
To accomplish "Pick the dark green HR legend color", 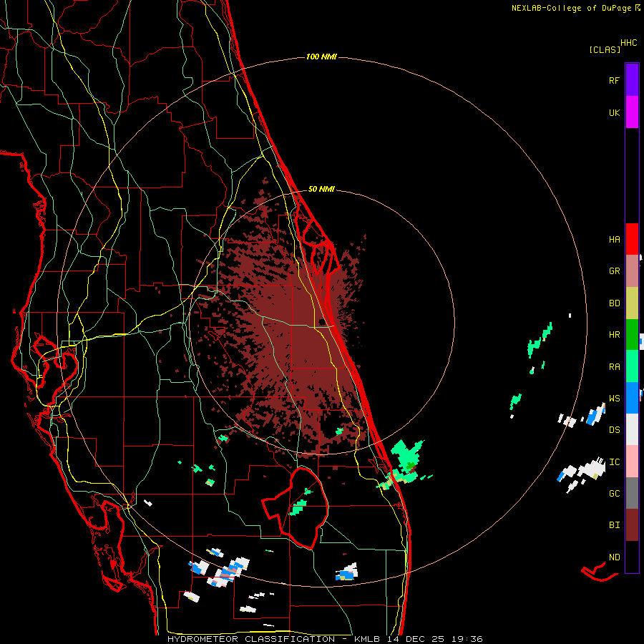I will 632,334.
